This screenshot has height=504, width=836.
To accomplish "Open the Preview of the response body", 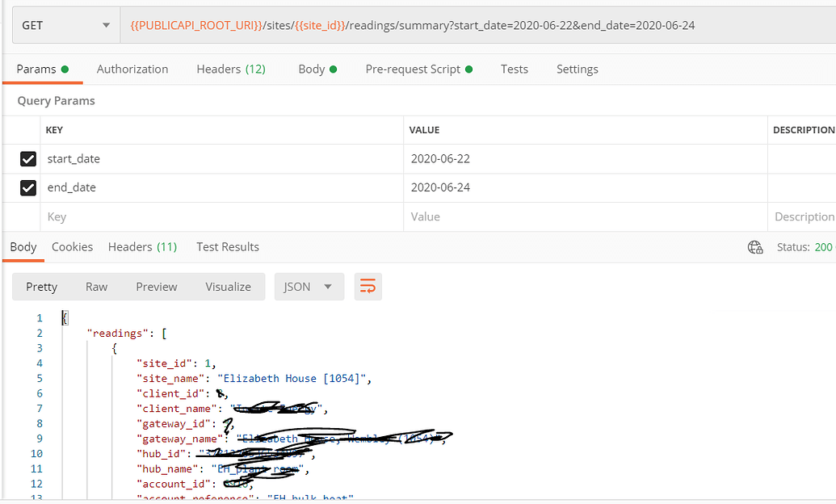I will coord(156,286).
